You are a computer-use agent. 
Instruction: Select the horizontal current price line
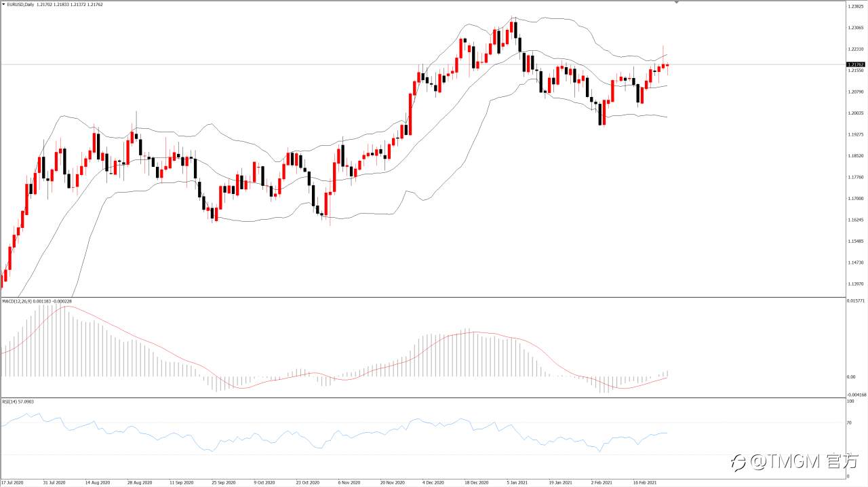point(422,64)
